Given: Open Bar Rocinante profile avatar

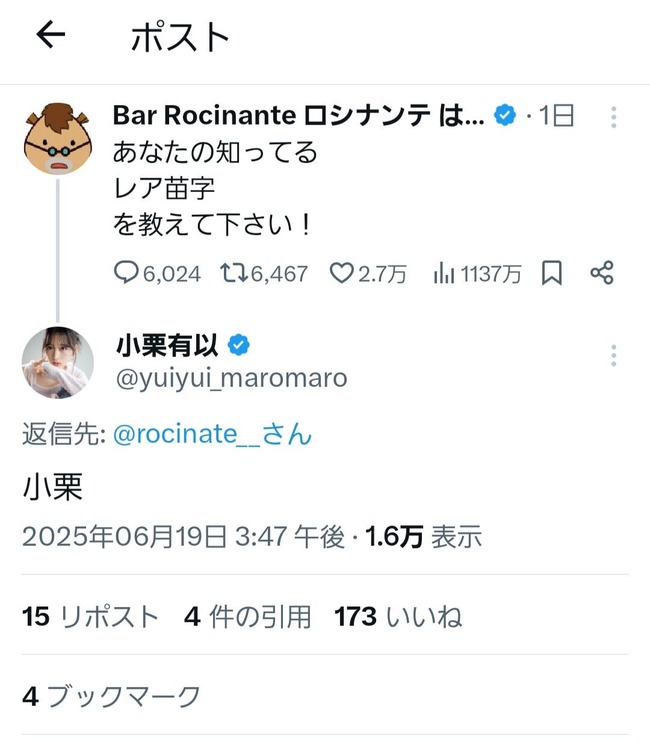Looking at the screenshot, I should pos(58,139).
